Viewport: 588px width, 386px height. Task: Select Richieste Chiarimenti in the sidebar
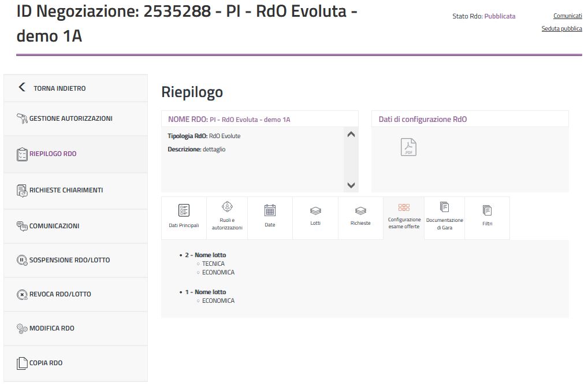(x=66, y=190)
